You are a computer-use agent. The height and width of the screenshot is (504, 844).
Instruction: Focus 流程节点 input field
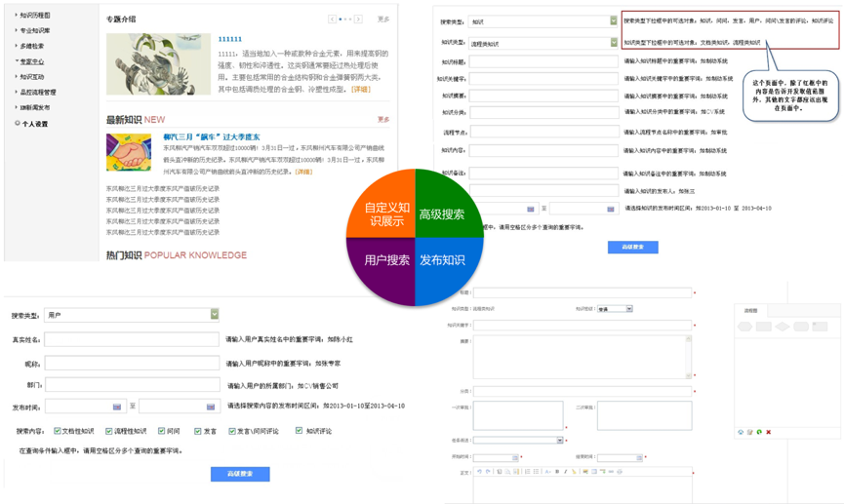(x=544, y=132)
